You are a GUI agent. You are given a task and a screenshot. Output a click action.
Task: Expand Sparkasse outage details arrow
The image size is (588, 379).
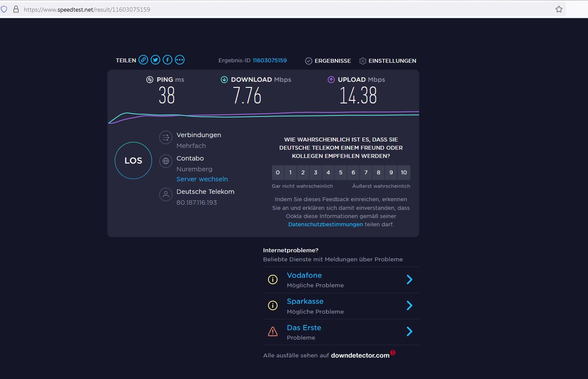point(409,306)
